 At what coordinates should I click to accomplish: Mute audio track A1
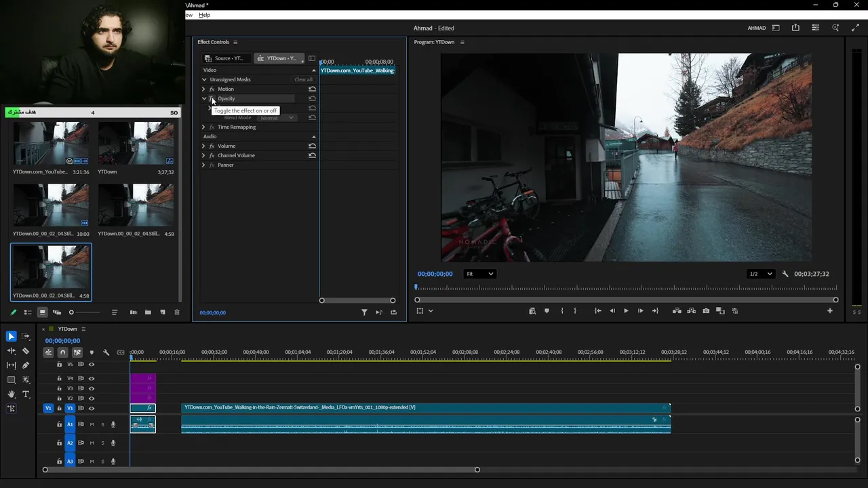point(92,424)
